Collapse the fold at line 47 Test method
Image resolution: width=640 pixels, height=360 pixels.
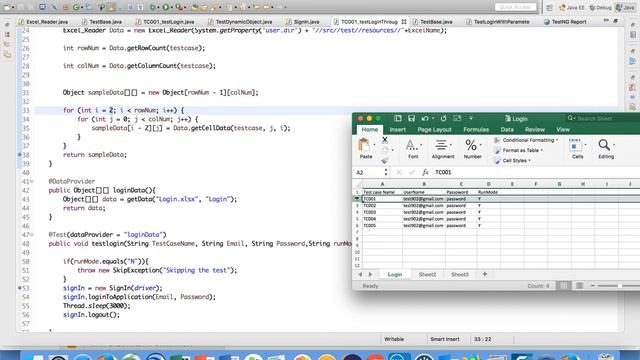click(32, 235)
